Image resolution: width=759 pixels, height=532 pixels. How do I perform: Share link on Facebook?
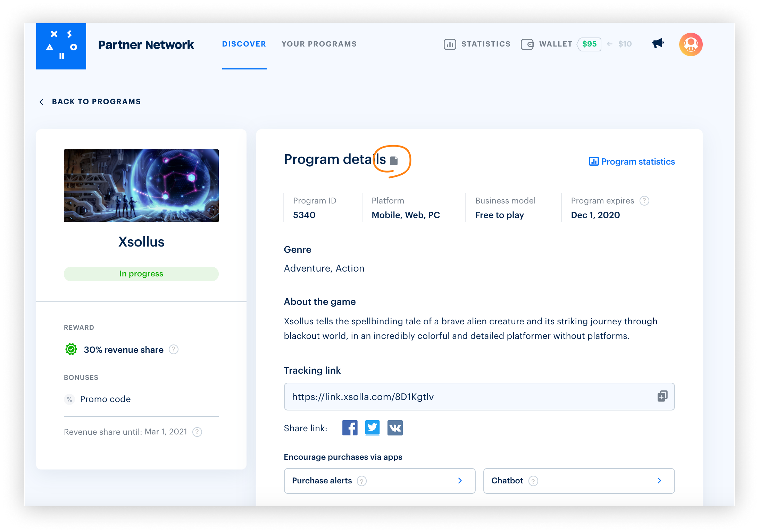(350, 428)
